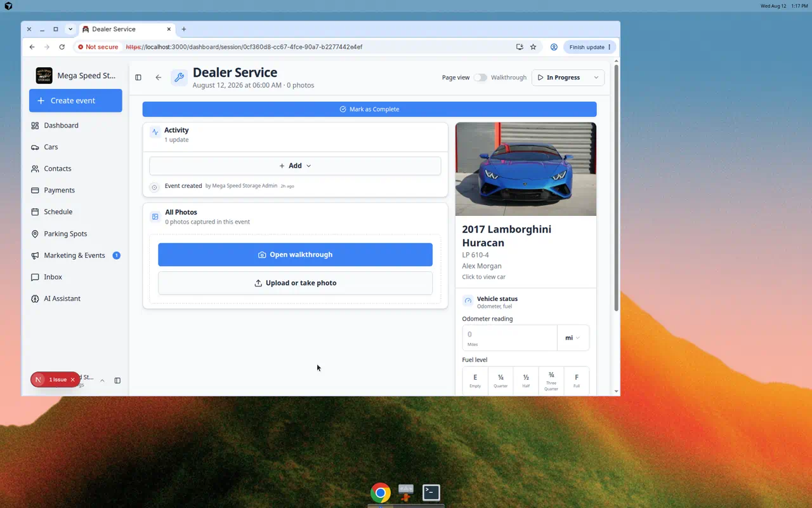Click the install app icon in the address bar
Screen dimensions: 812x508
520,47
